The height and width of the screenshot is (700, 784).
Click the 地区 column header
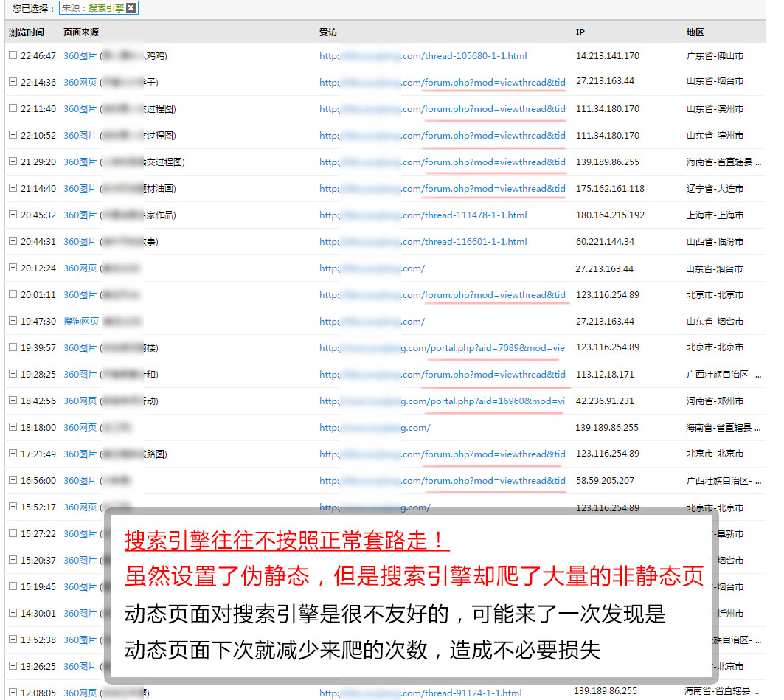tap(695, 32)
